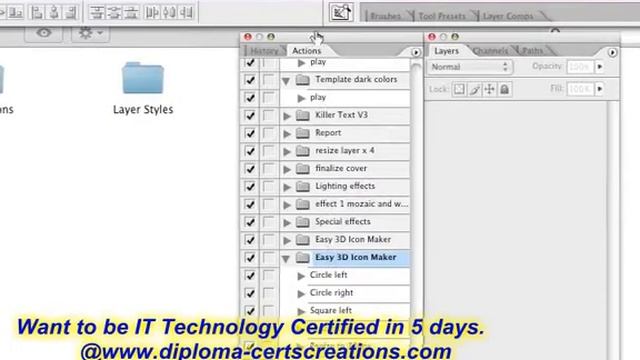This screenshot has height=360, width=640.
Task: Uncheck the Circle left action checkbox
Action: click(250, 276)
